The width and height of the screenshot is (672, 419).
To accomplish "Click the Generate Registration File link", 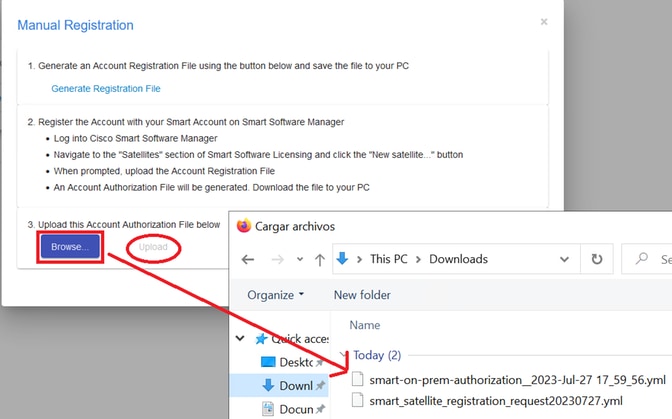I will (106, 89).
